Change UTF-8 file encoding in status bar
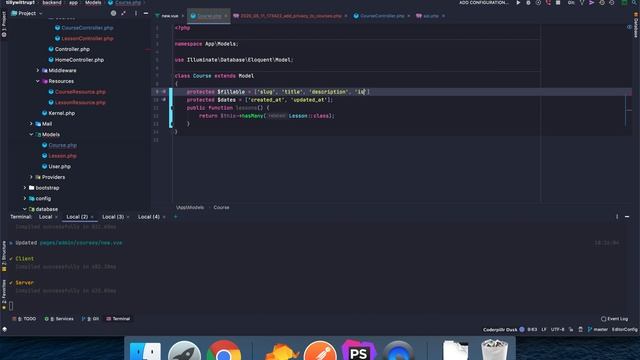This screenshot has height=360, width=640. click(x=558, y=329)
